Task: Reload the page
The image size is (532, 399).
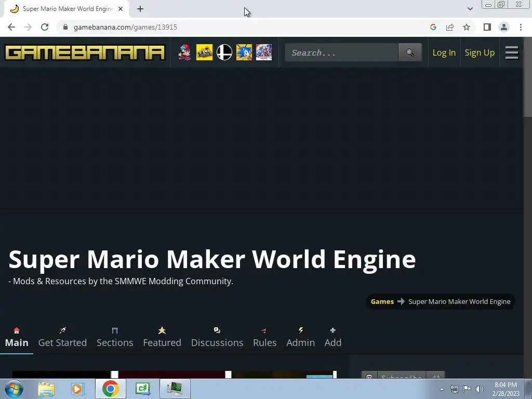Action: pos(45,27)
